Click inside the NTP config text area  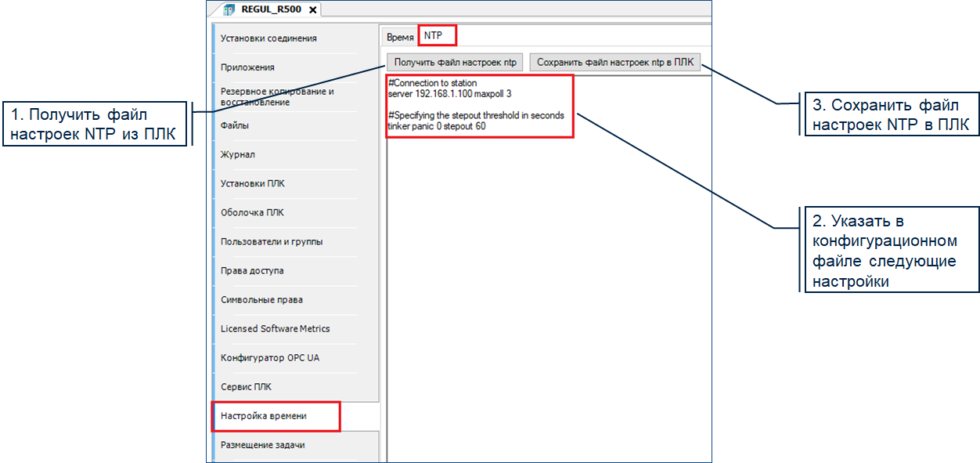(548, 274)
